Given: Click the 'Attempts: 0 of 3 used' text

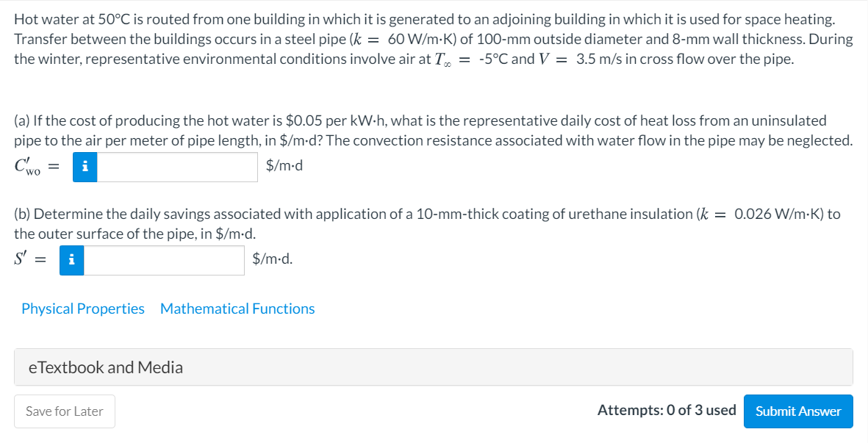Looking at the screenshot, I should 667,411.
